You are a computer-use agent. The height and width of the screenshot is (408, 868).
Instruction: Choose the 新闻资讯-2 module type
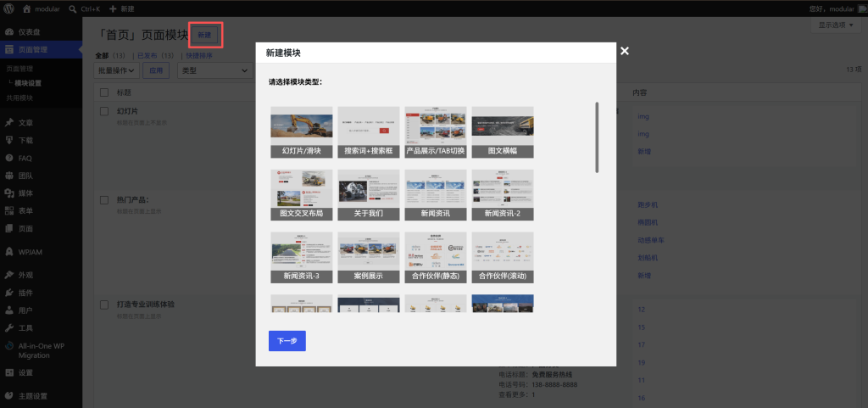503,195
